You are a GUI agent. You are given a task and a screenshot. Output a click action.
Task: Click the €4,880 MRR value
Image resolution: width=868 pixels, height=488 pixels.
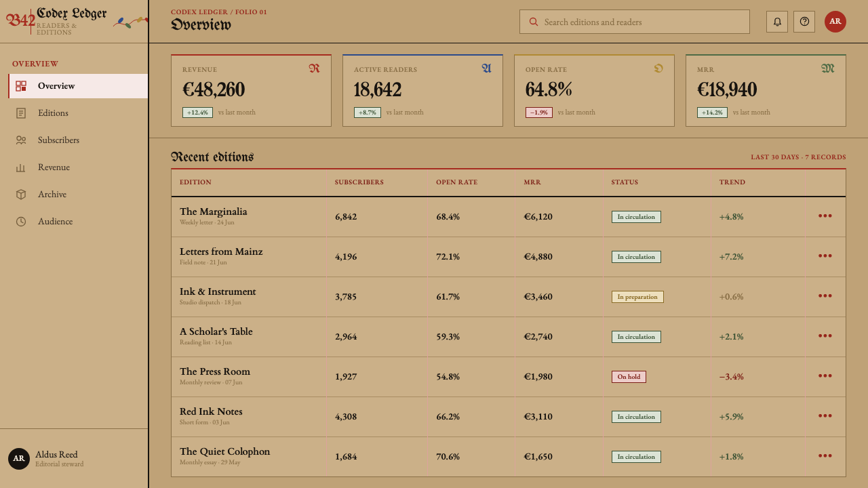coord(538,256)
